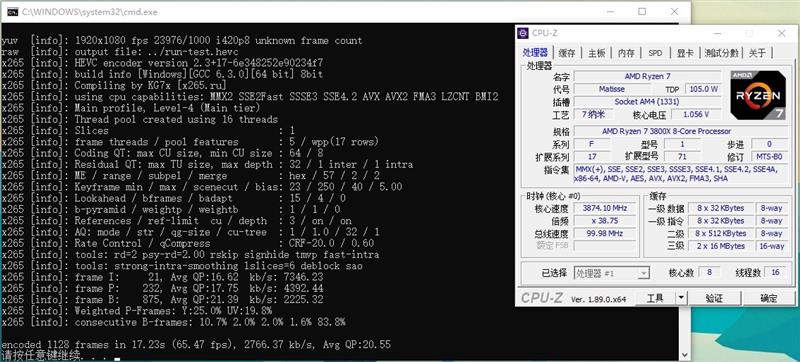Close the CPU-Z window

tap(781, 34)
